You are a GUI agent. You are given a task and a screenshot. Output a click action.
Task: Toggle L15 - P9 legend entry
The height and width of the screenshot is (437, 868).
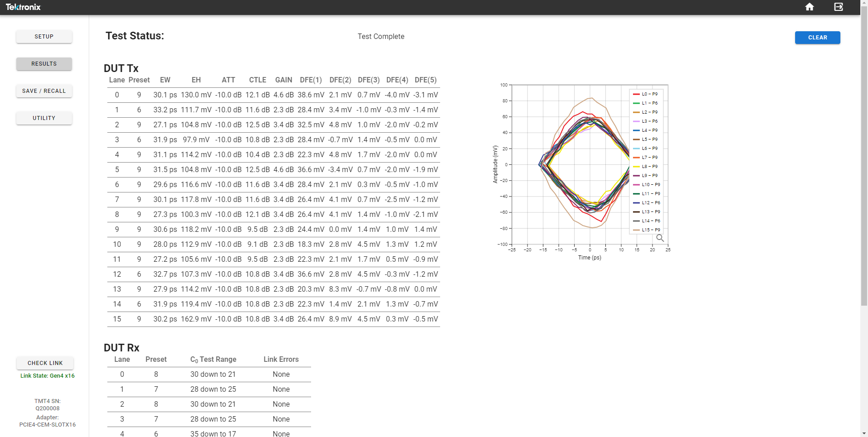(647, 230)
